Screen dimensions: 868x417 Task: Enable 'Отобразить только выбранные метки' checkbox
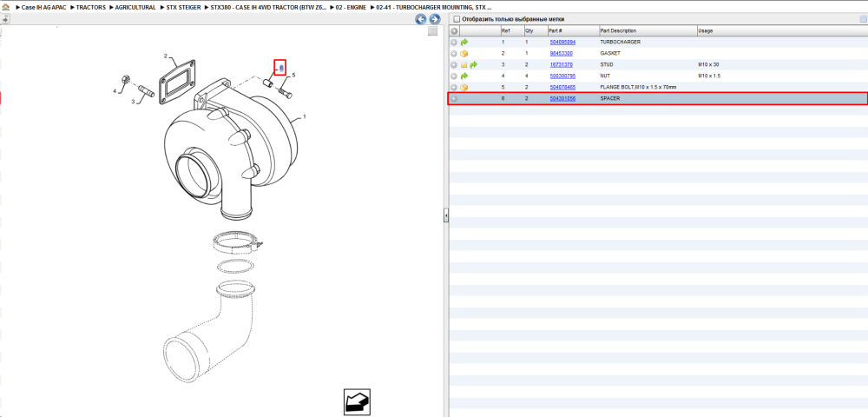(457, 19)
